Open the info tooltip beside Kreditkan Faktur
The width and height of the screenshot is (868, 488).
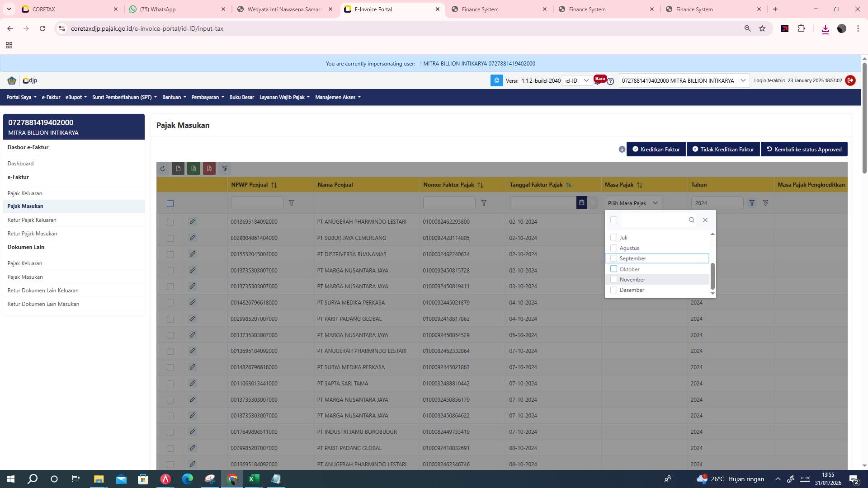tap(622, 149)
